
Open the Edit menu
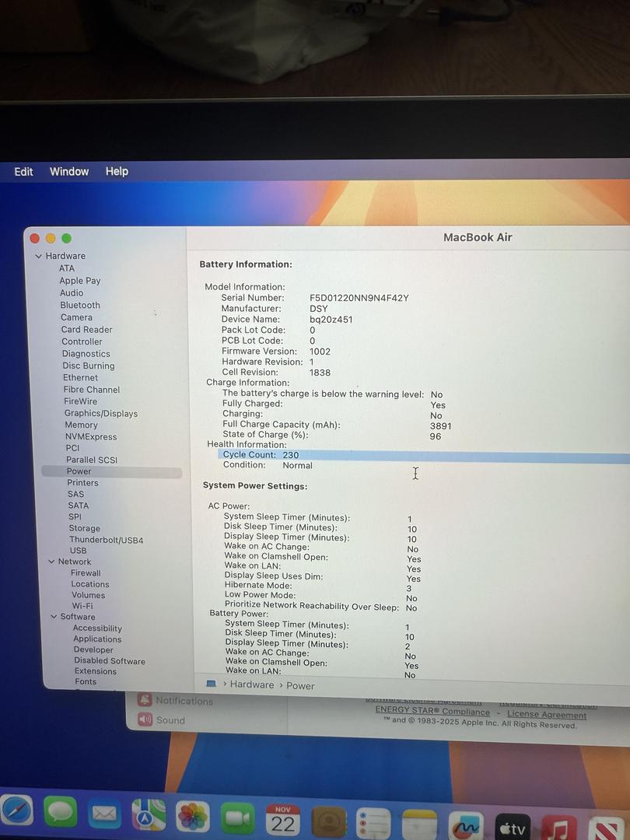click(23, 171)
